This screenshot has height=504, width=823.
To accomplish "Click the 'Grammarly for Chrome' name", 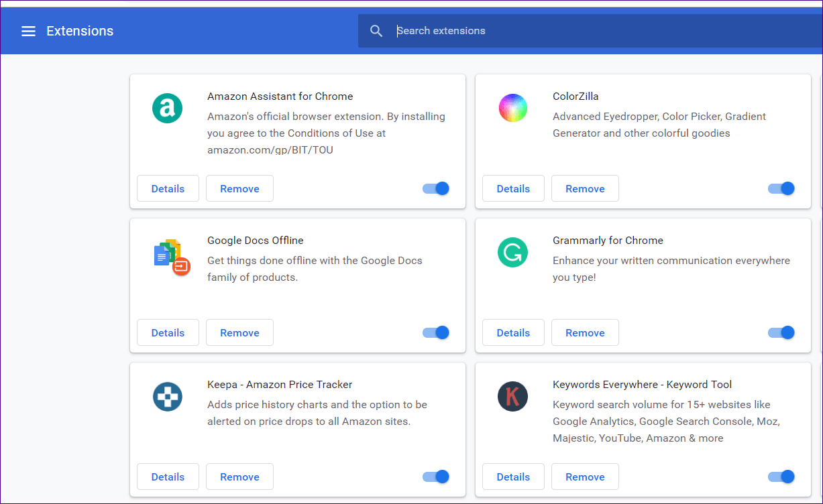I will click(x=608, y=241).
